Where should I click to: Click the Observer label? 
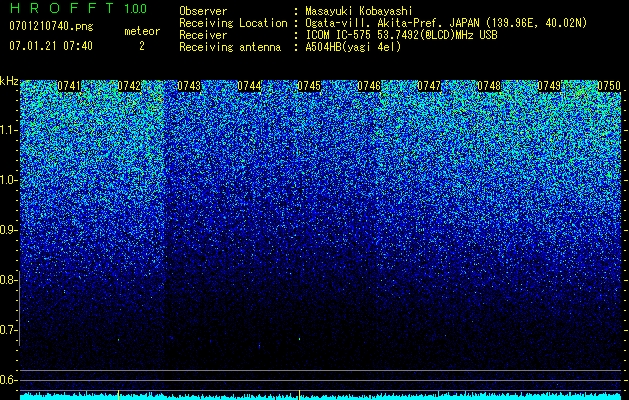tap(203, 11)
